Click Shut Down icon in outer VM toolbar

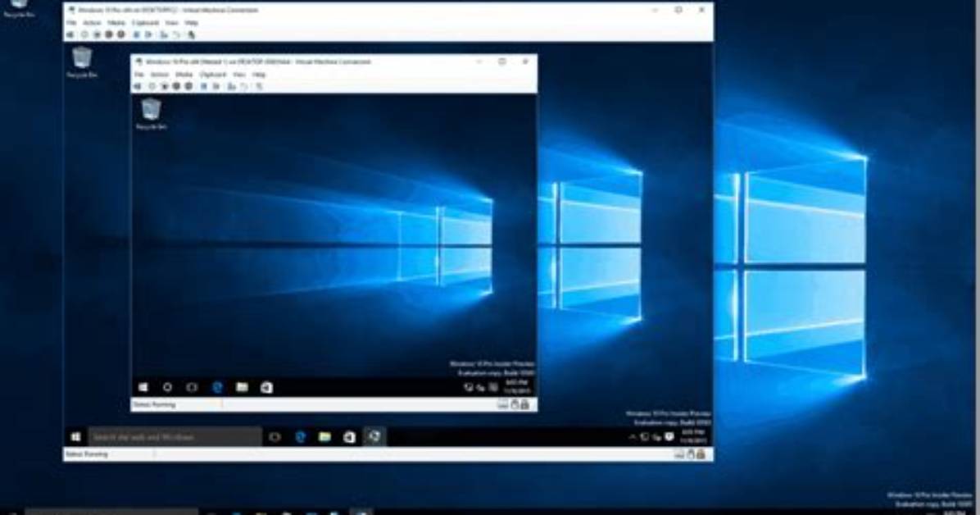tap(109, 34)
